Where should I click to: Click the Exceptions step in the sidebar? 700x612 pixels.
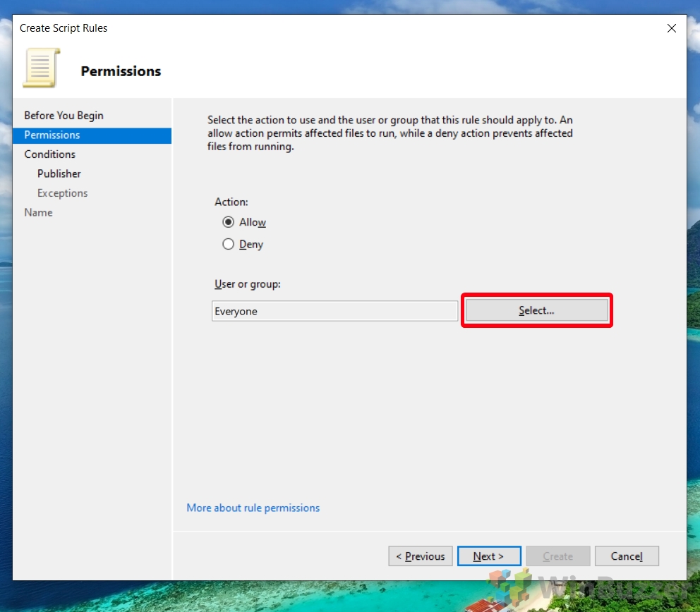pyautogui.click(x=62, y=192)
